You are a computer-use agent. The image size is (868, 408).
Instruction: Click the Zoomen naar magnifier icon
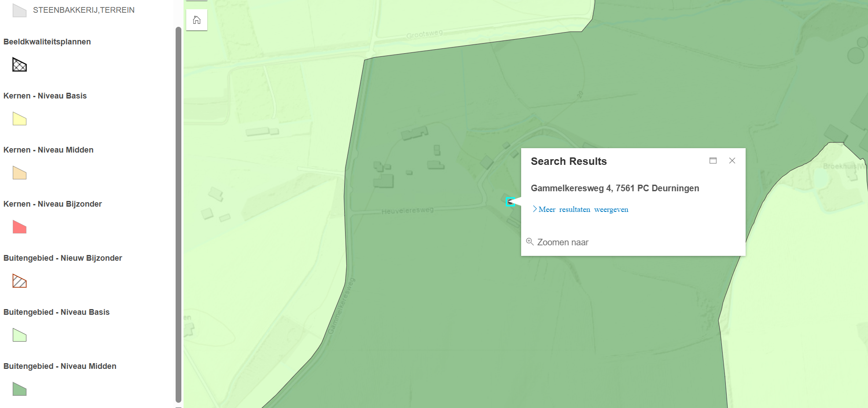click(530, 242)
